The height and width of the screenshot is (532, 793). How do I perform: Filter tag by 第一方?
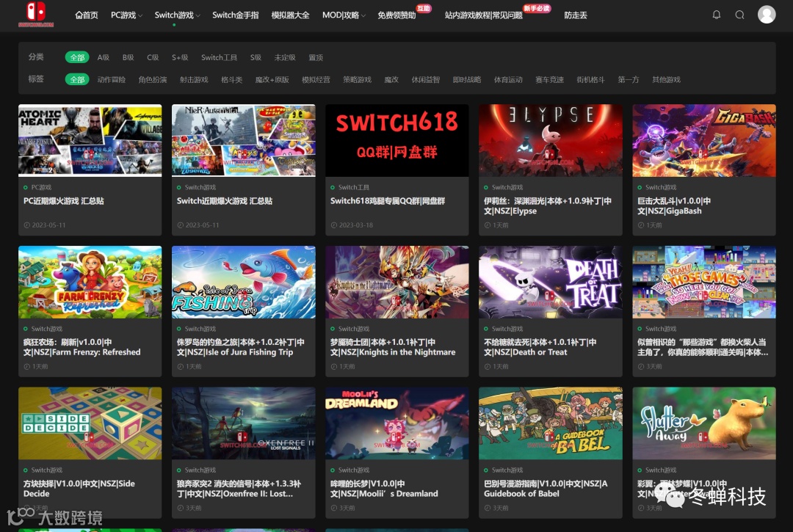(628, 80)
